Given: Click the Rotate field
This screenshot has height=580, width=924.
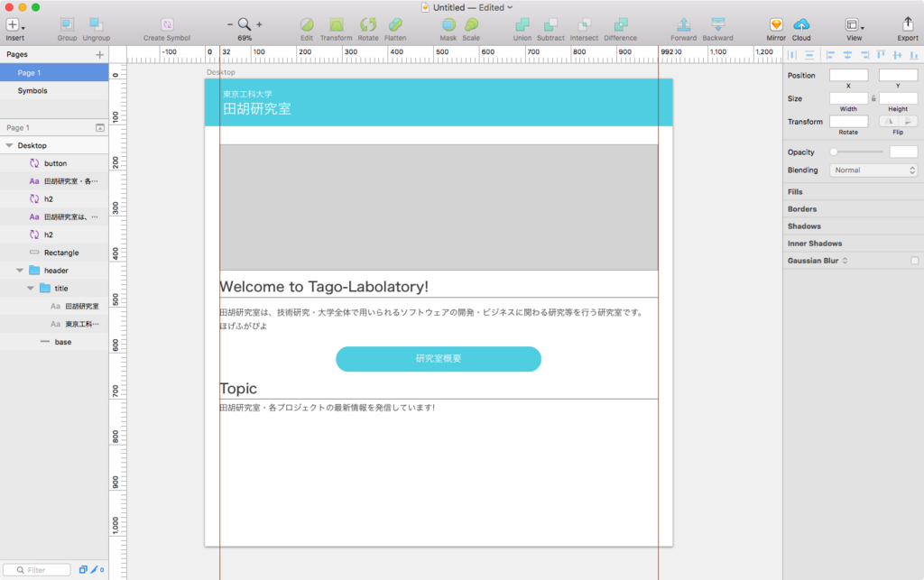Looking at the screenshot, I should click(x=848, y=121).
